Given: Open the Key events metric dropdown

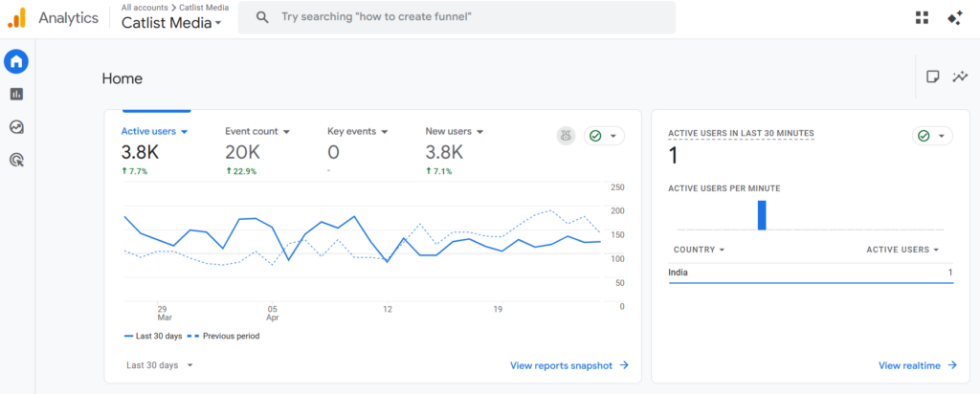Looking at the screenshot, I should 358,132.
